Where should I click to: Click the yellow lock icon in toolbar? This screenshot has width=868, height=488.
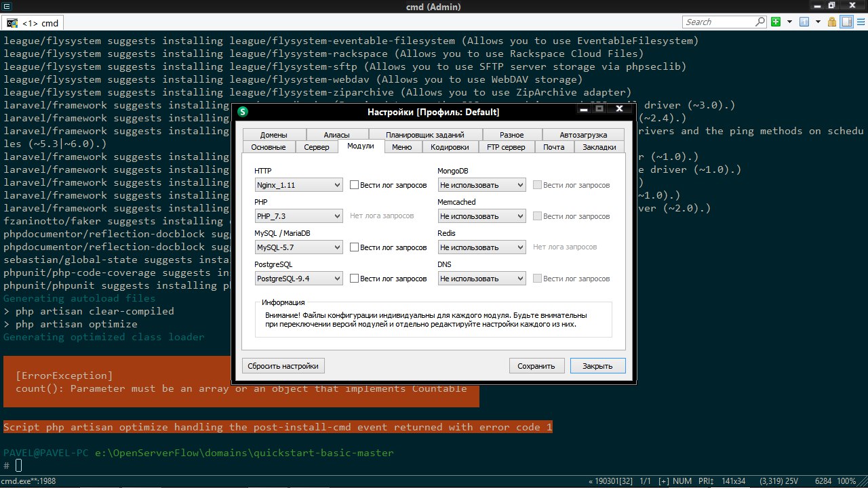(833, 22)
